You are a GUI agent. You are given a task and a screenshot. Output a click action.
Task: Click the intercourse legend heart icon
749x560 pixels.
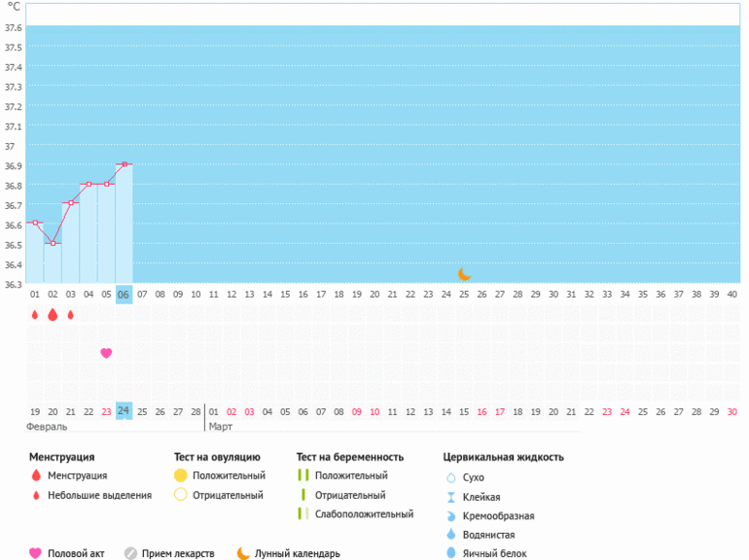(36, 553)
